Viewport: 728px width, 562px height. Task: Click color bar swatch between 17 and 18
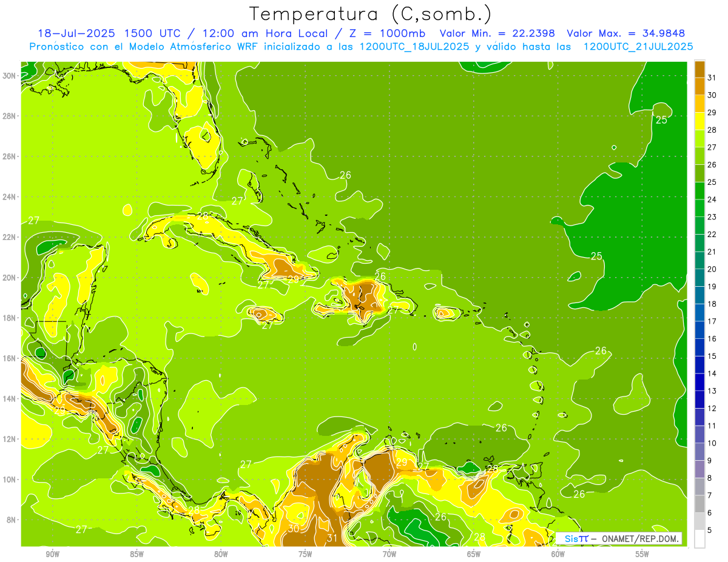pyautogui.click(x=699, y=313)
